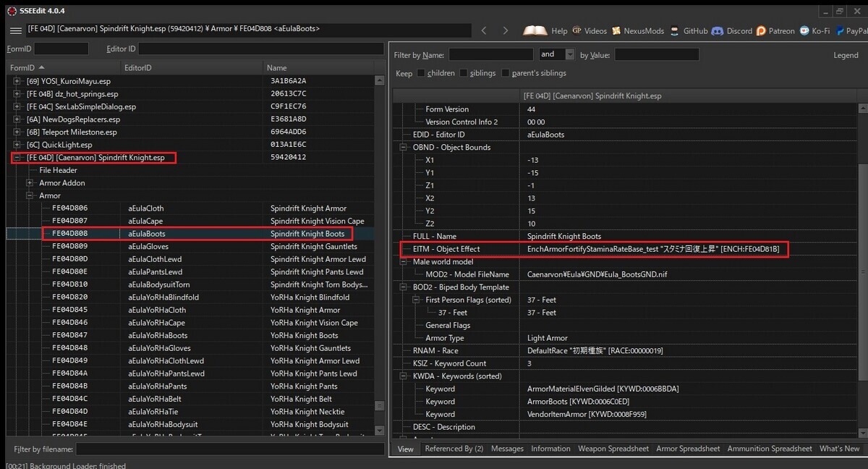The width and height of the screenshot is (868, 469).
Task: Open the hamburger main menu icon
Action: 16,30
